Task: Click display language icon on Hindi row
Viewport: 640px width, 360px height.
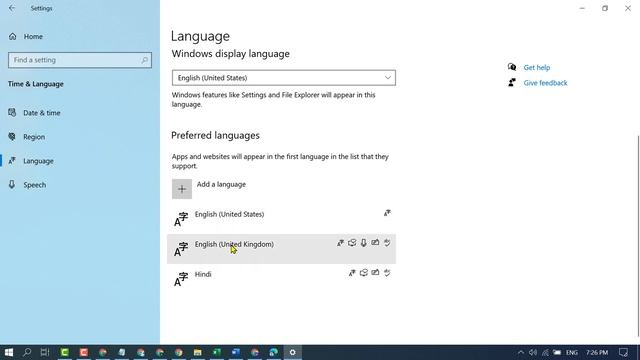Action: (352, 273)
